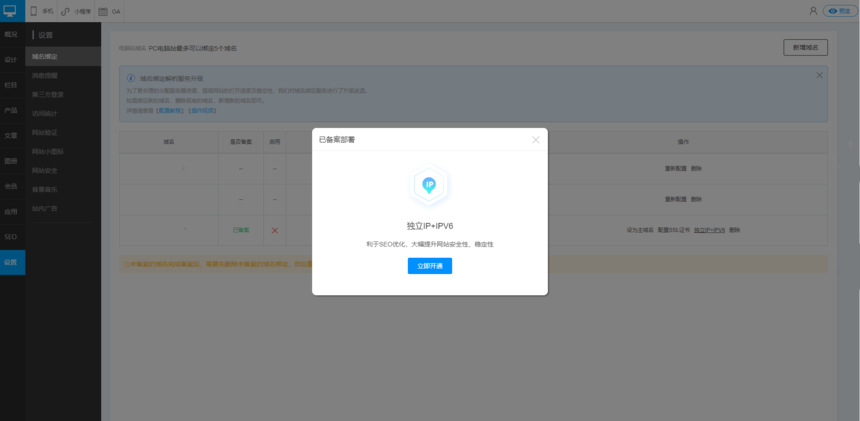Viewport: 860px width, 421px height.
Task: Click 删除 in second domain row
Action: pyautogui.click(x=696, y=200)
